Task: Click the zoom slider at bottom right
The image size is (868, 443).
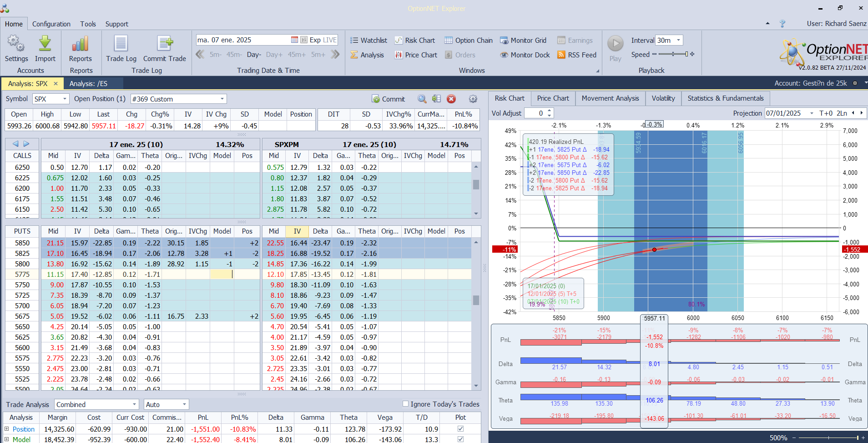Action: (x=828, y=438)
